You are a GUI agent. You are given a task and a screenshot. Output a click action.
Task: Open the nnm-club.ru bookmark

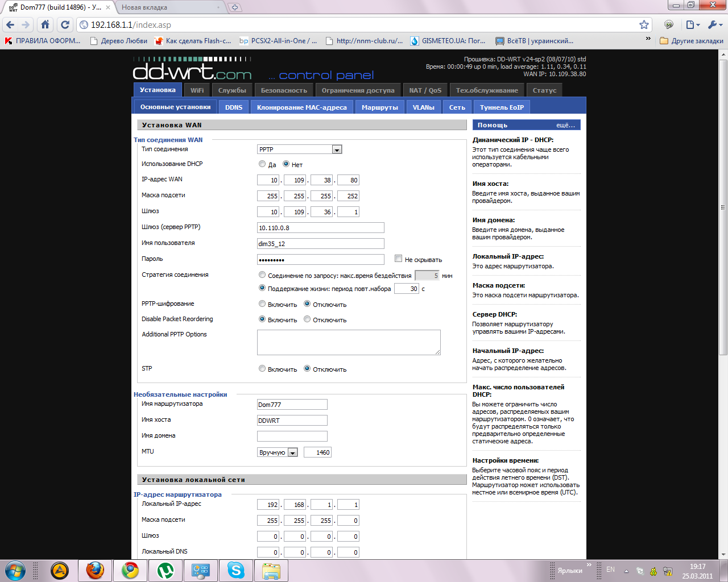click(365, 41)
